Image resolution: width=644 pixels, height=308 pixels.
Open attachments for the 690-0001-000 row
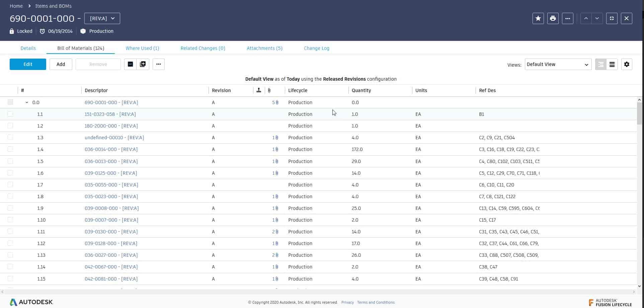(x=275, y=102)
